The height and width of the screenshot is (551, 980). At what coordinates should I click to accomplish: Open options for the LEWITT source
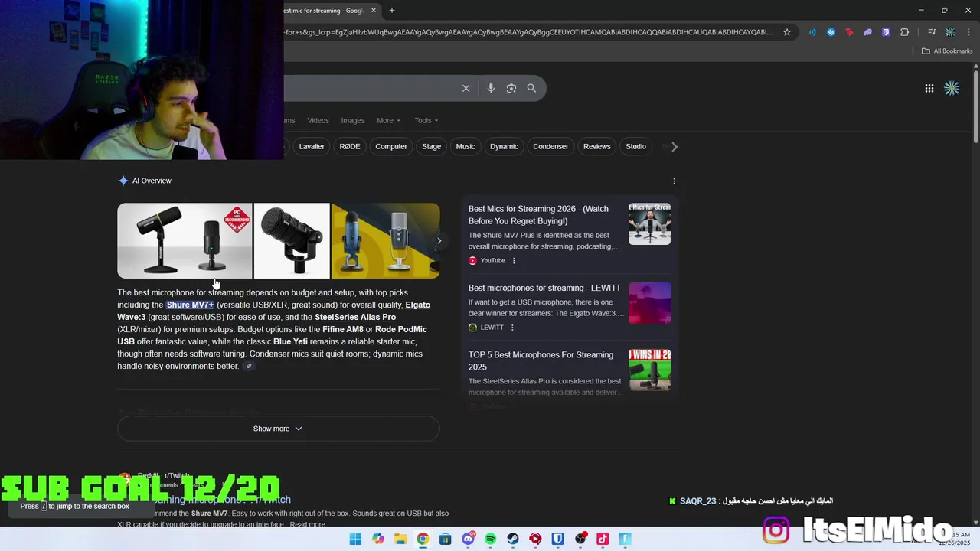[512, 328]
